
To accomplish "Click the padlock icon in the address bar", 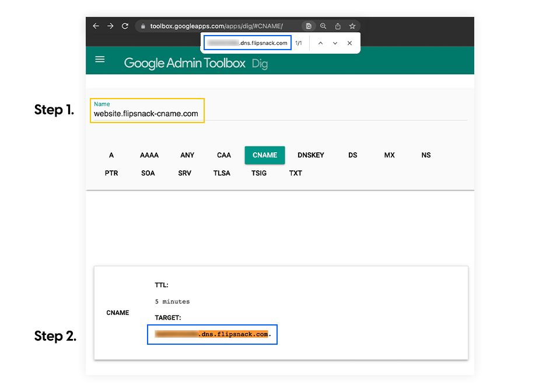I will [x=142, y=26].
